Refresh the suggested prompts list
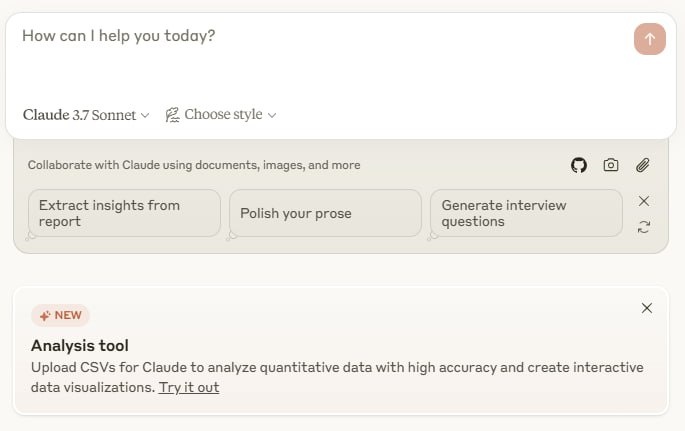The height and width of the screenshot is (431, 685). tap(644, 227)
